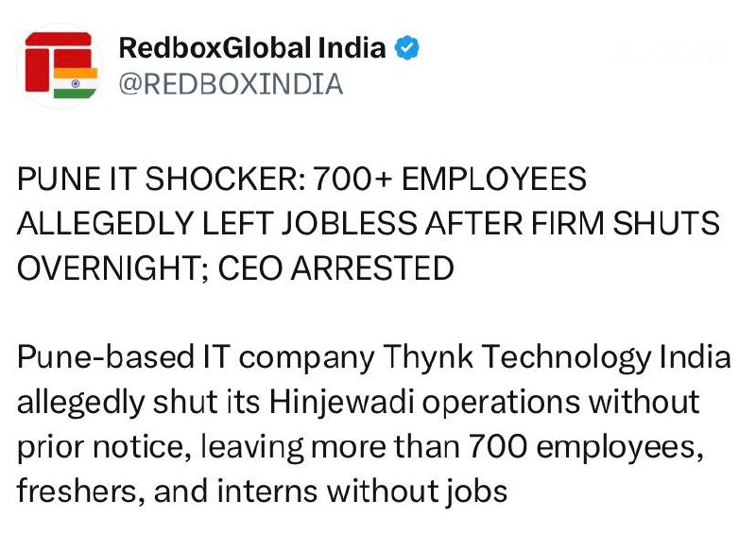Click the Indian flag in the avatar logo
The image size is (756, 535).
76,83
